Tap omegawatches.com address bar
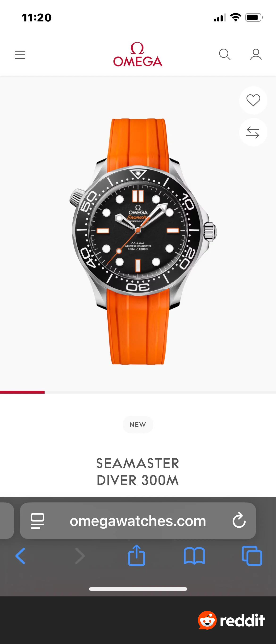This screenshot has width=276, height=644. [x=138, y=521]
